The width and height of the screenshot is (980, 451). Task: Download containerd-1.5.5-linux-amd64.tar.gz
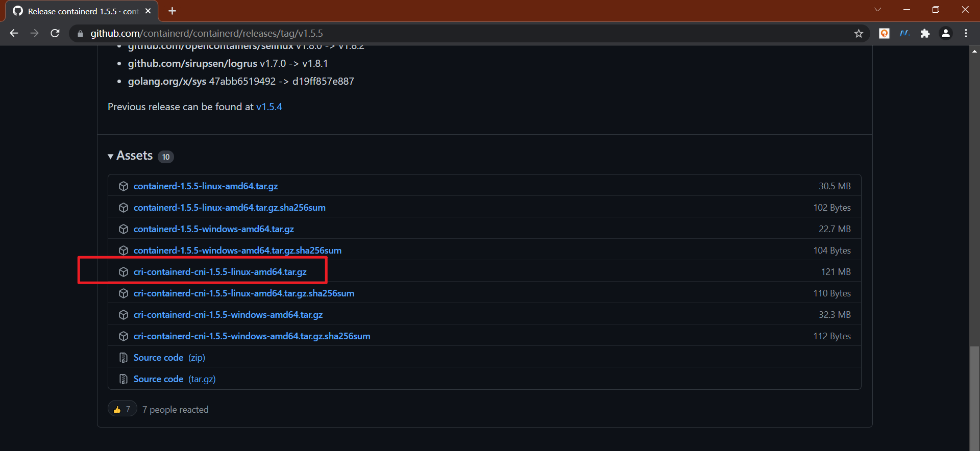coord(206,186)
